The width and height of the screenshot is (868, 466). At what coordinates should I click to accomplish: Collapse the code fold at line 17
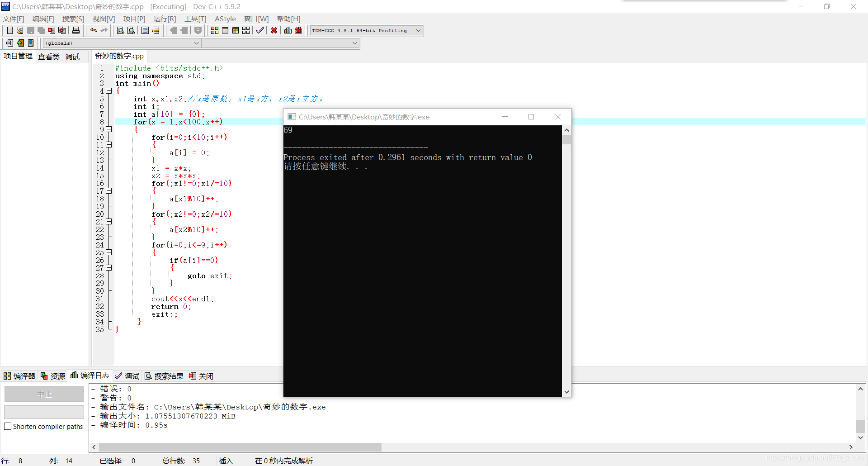[109, 191]
